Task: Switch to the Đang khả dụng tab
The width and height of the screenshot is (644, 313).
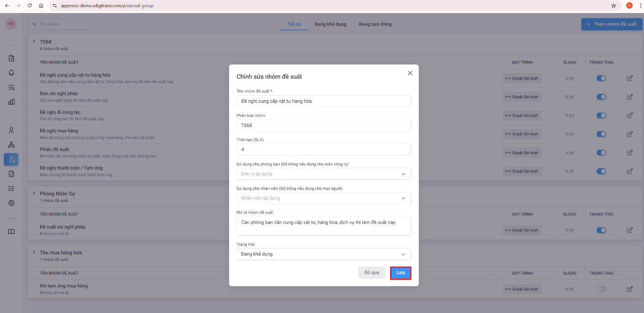Action: point(330,24)
